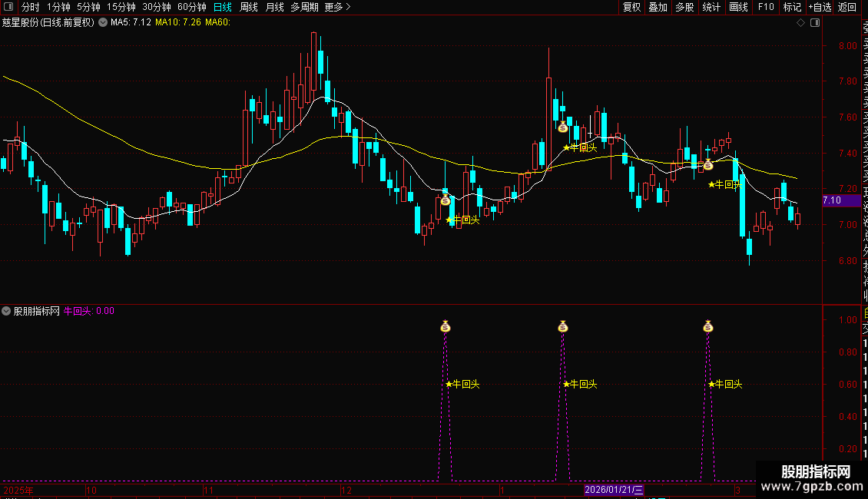
Task: Click the MA10: 7.26 label
Action: pyautogui.click(x=177, y=22)
